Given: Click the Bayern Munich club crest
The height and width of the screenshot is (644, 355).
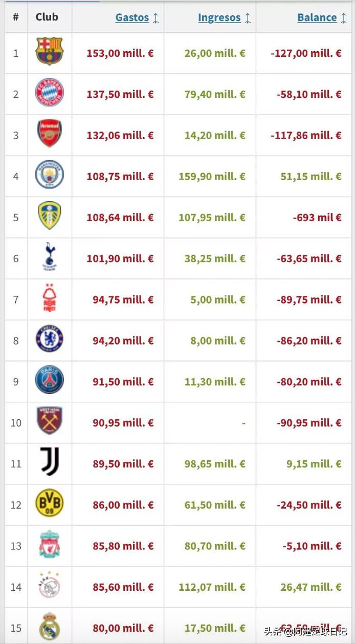Looking at the screenshot, I should (x=50, y=93).
